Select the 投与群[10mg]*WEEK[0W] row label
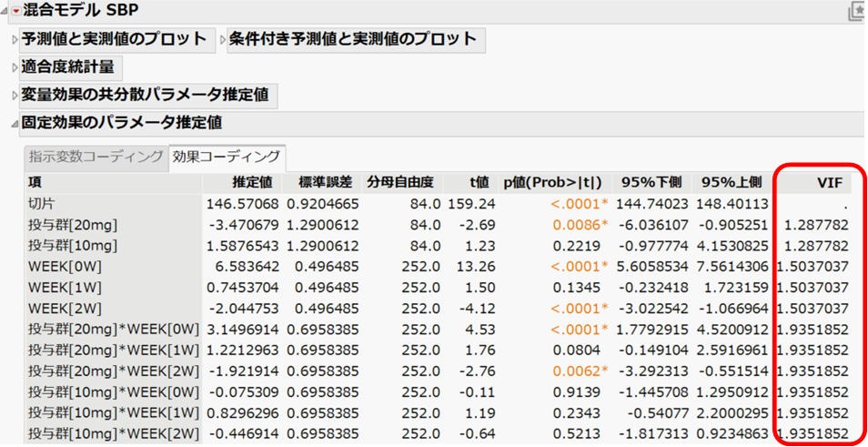This screenshot has height=447, width=868. coord(113,392)
